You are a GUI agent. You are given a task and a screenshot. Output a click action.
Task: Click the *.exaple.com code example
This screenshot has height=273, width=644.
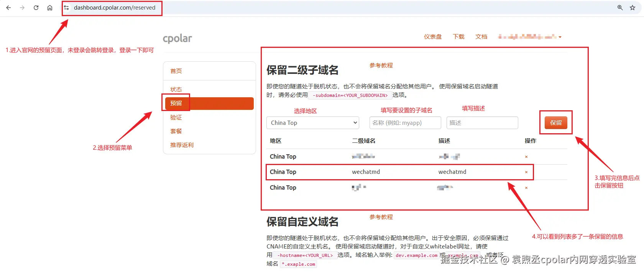pos(298,264)
